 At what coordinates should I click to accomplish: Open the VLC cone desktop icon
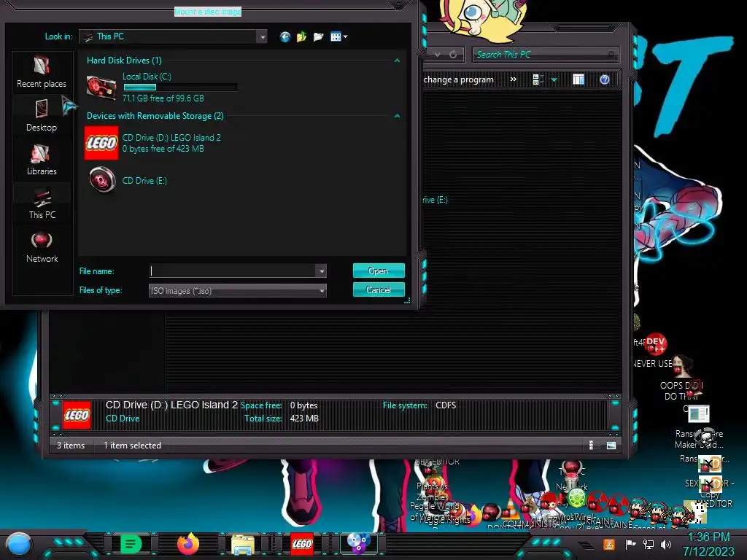pos(511,510)
